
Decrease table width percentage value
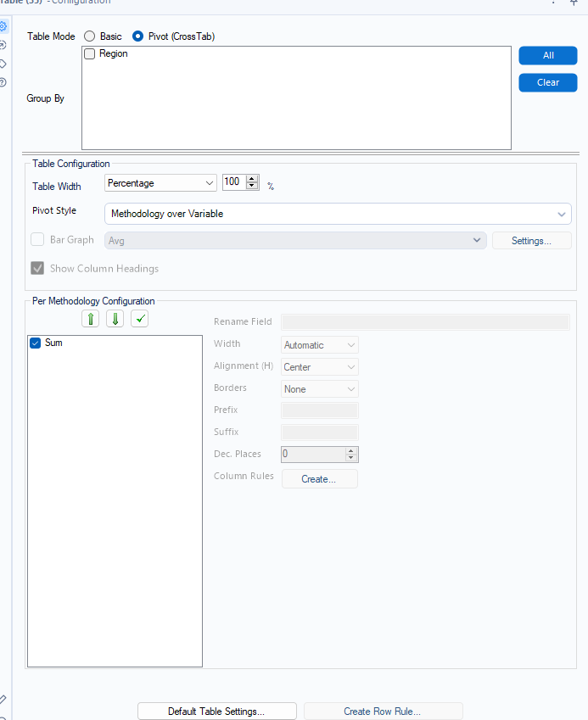[x=252, y=186]
